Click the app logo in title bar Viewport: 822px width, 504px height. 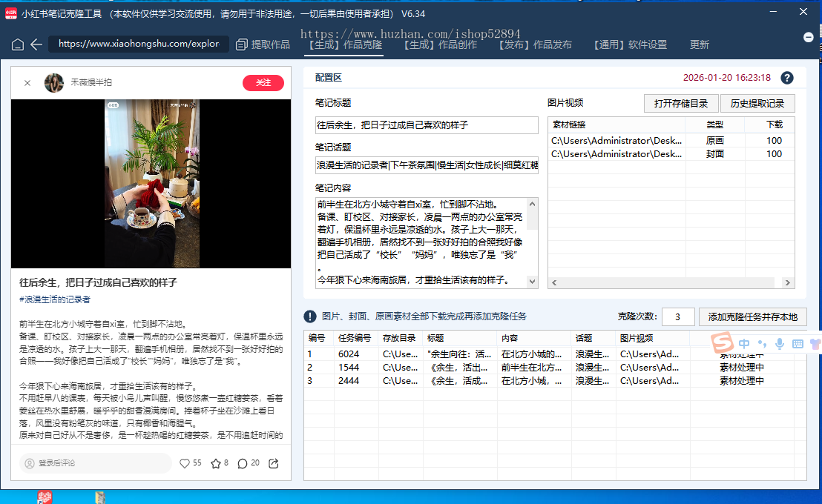tap(11, 13)
